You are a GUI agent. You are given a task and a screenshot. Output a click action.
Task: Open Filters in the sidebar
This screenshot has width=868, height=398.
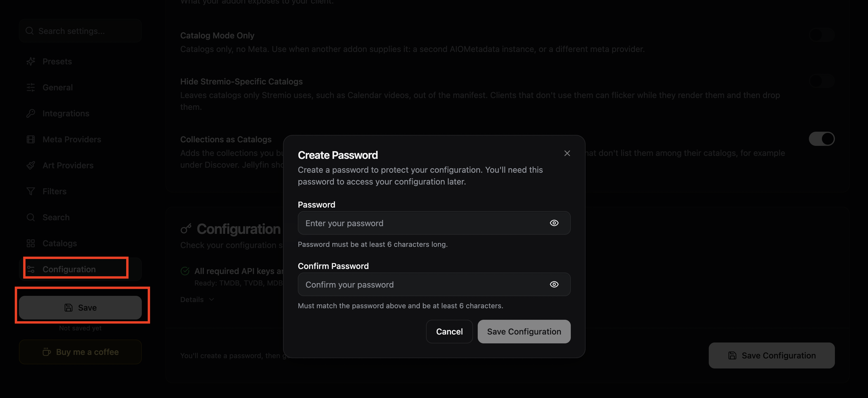80,191
